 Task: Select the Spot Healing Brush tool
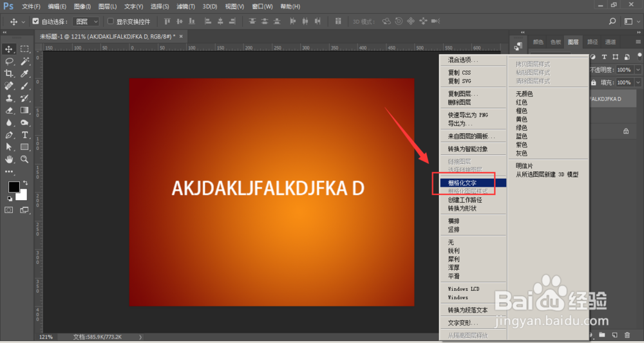[8, 86]
